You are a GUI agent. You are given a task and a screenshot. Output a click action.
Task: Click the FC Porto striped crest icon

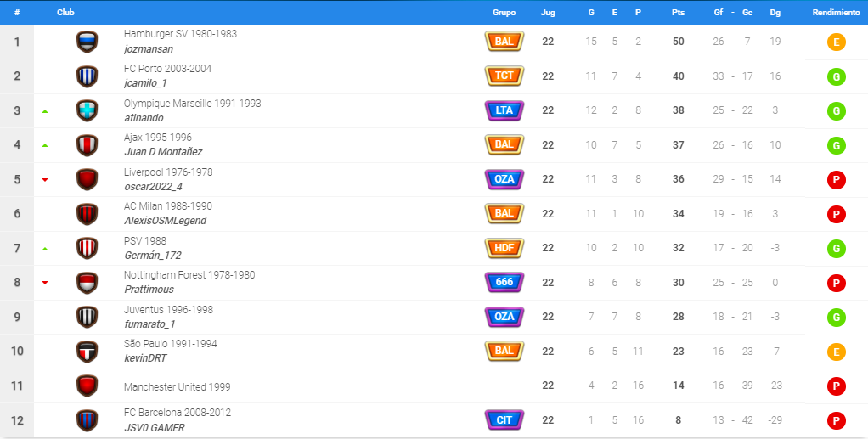pyautogui.click(x=87, y=76)
